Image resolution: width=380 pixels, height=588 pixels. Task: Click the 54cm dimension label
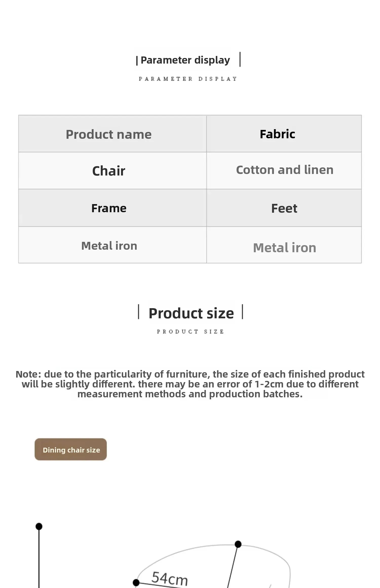pyautogui.click(x=169, y=578)
